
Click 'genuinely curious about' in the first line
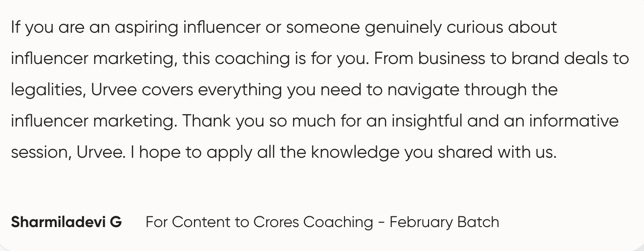tap(461, 28)
